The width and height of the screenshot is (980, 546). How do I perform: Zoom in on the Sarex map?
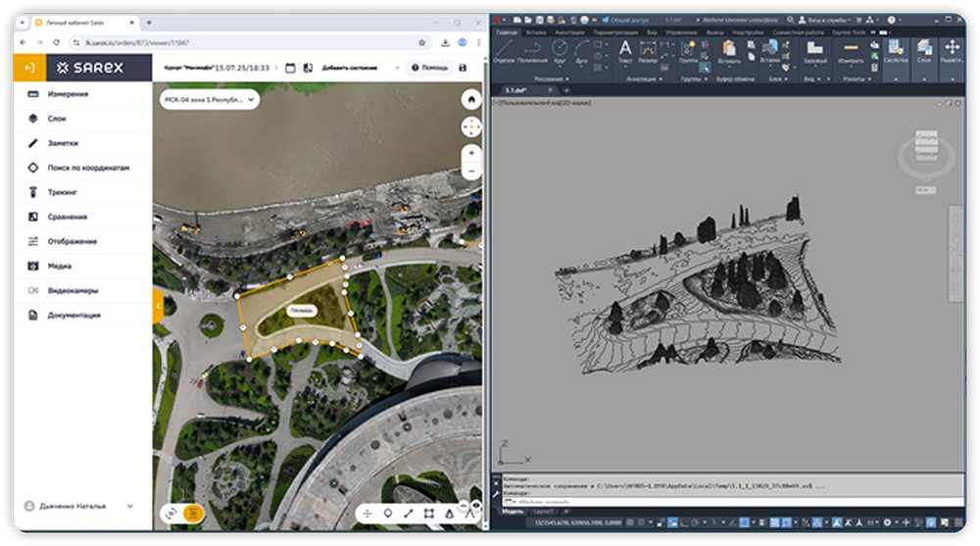click(471, 153)
